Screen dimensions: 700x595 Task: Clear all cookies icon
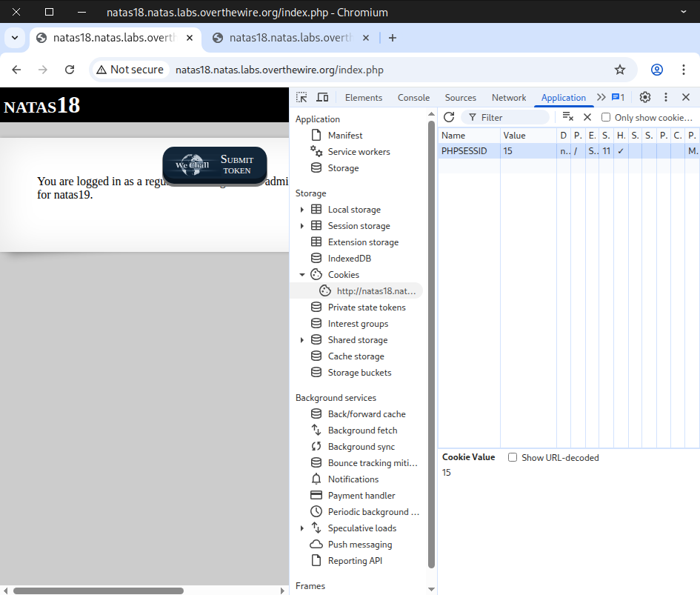click(567, 117)
